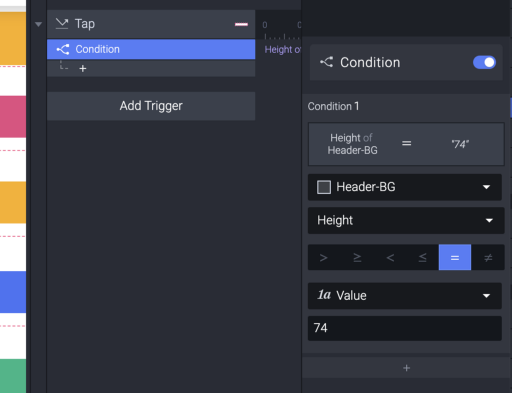Click the blue color block on canvas

click(13, 292)
